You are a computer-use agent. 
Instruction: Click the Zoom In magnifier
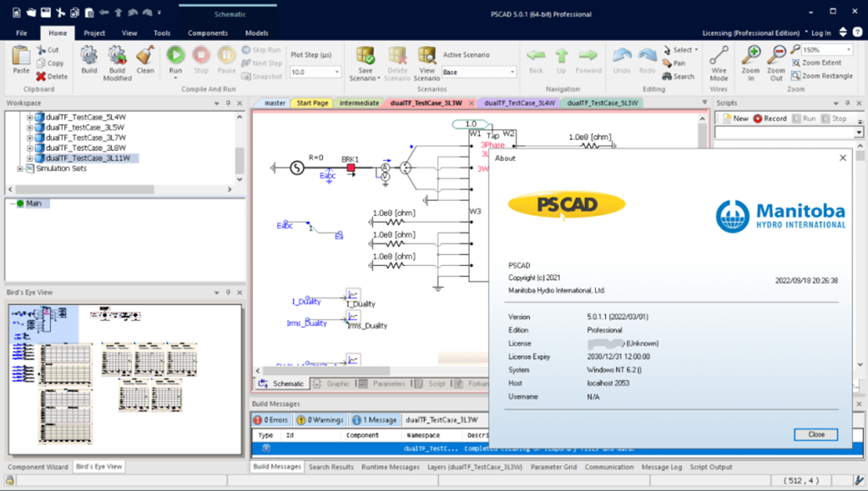tap(751, 55)
